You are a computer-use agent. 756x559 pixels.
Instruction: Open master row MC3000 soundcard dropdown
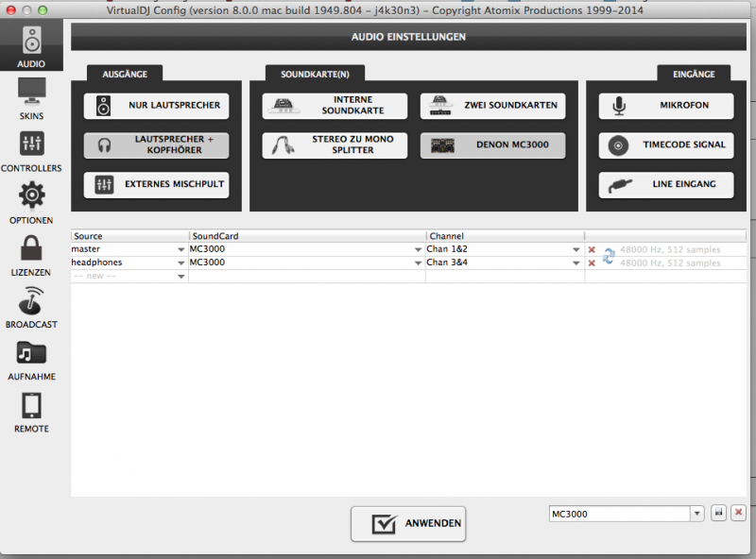pyautogui.click(x=418, y=249)
